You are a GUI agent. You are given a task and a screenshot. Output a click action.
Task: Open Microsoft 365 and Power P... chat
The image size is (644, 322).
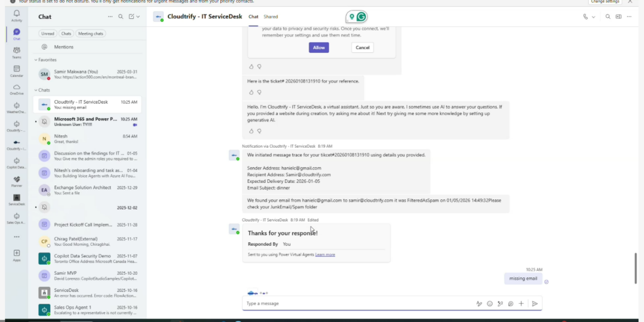pos(87,121)
